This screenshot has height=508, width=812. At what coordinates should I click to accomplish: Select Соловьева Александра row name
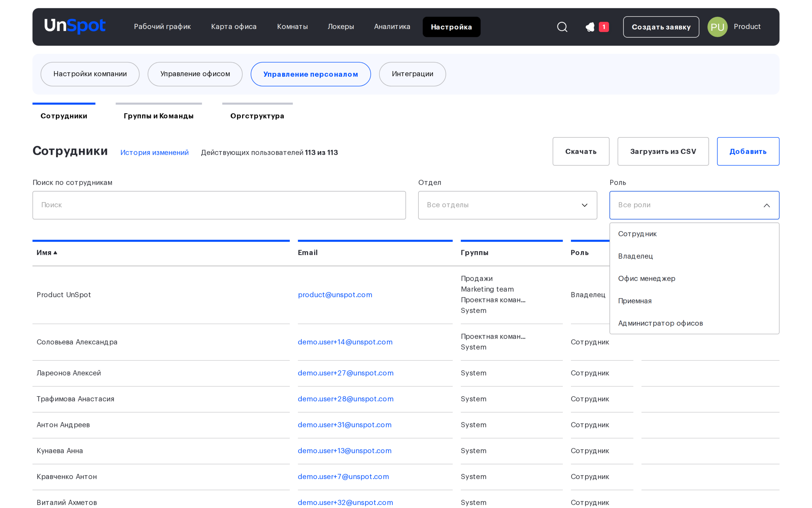coord(77,342)
